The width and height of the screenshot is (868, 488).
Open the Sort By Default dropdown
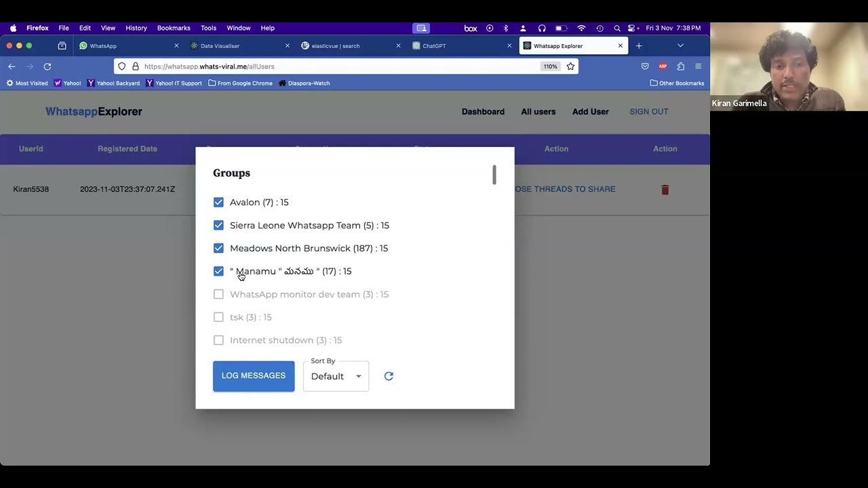[336, 376]
